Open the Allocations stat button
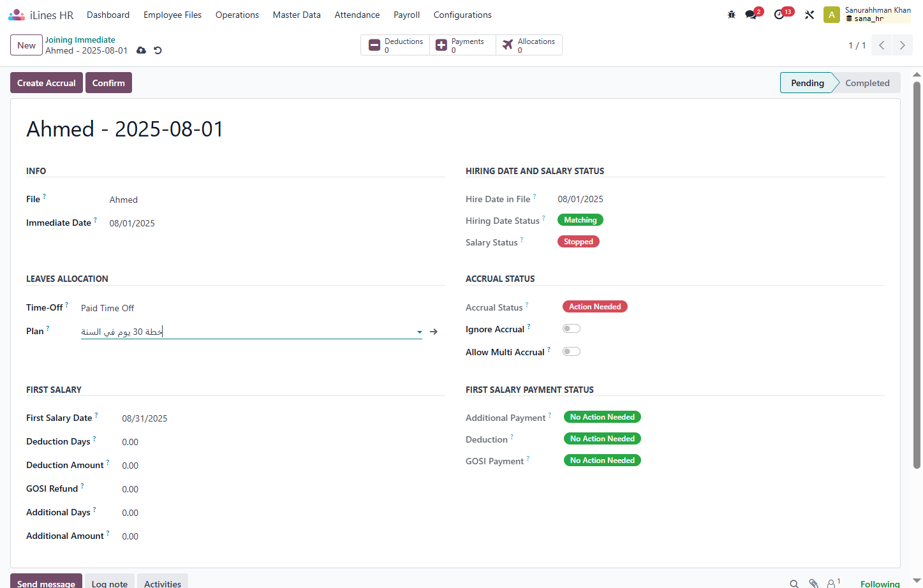The image size is (923, 588). pos(529,45)
